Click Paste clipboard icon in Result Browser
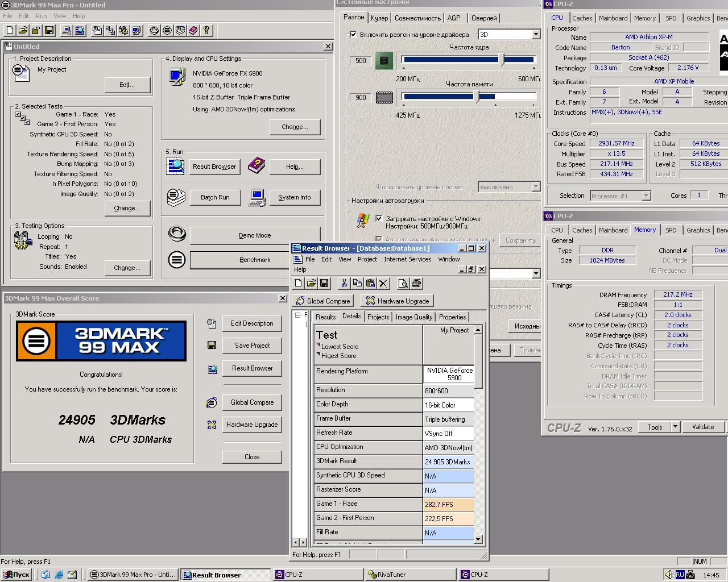 (370, 283)
